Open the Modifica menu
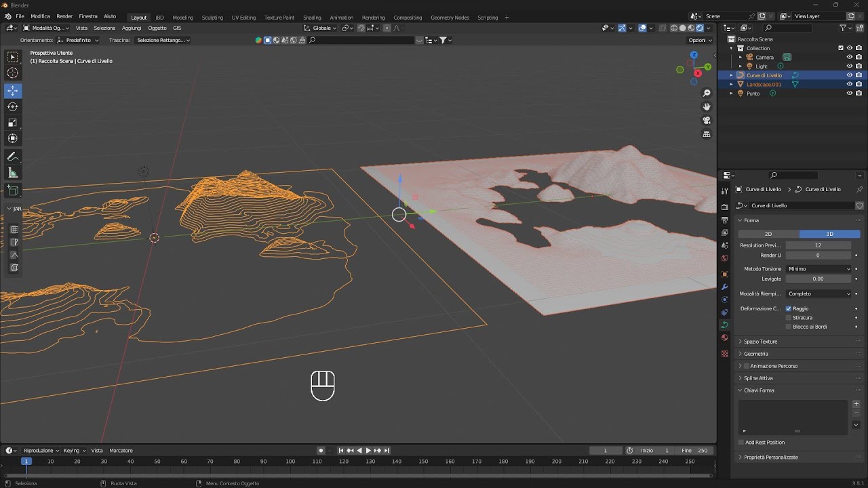This screenshot has width=868, height=488. (x=40, y=16)
